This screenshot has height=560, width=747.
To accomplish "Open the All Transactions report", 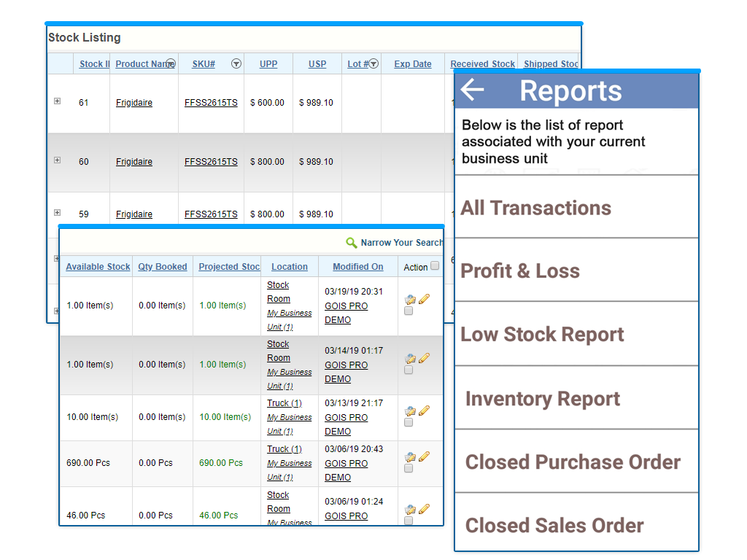I will (576, 208).
